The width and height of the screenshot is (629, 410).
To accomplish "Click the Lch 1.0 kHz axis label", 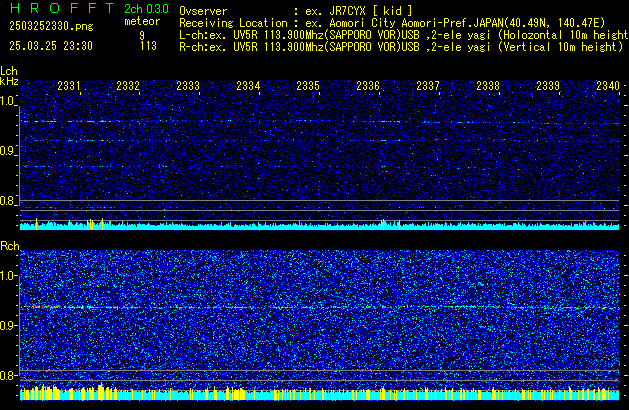I will [8, 101].
